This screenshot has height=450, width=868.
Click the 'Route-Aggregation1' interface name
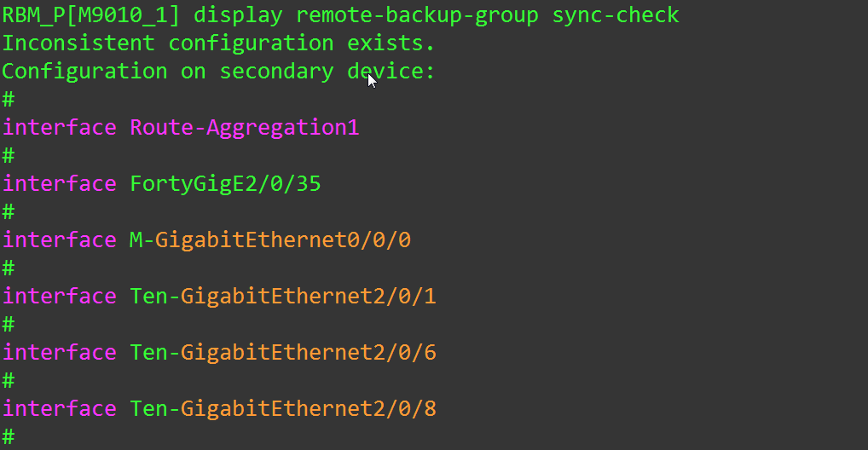[244, 128]
